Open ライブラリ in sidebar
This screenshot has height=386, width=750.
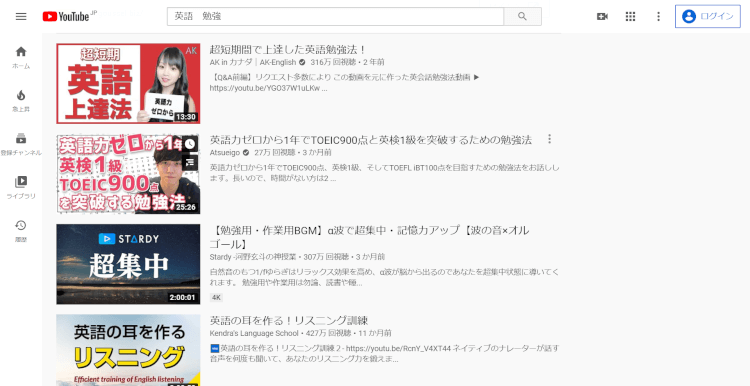coord(21,187)
